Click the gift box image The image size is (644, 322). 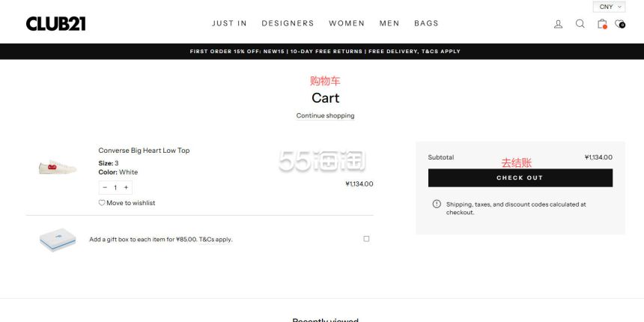point(58,240)
